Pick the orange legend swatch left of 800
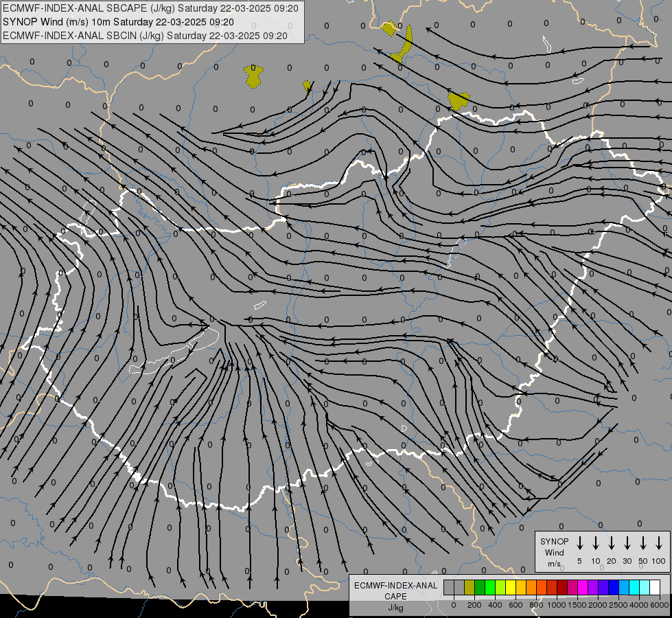Image resolution: width=672 pixels, height=618 pixels. (531, 587)
